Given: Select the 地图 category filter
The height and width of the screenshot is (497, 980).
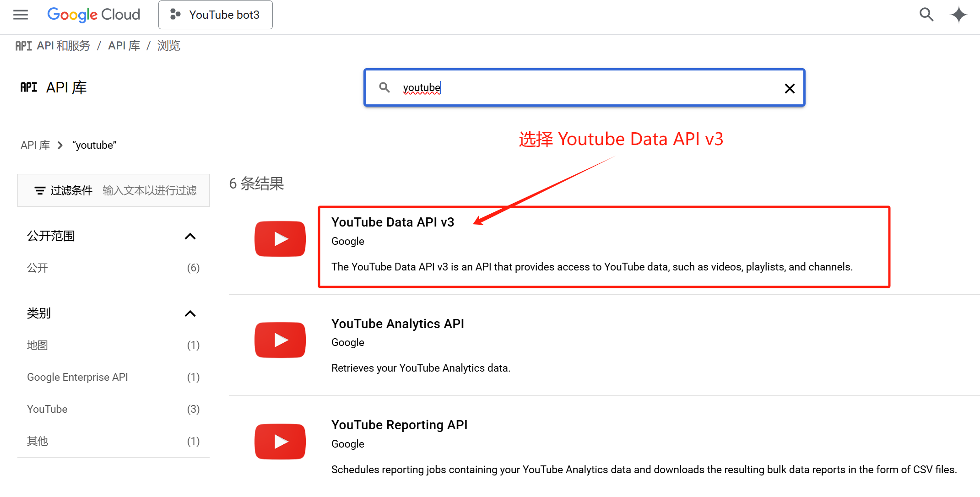Looking at the screenshot, I should tap(38, 345).
